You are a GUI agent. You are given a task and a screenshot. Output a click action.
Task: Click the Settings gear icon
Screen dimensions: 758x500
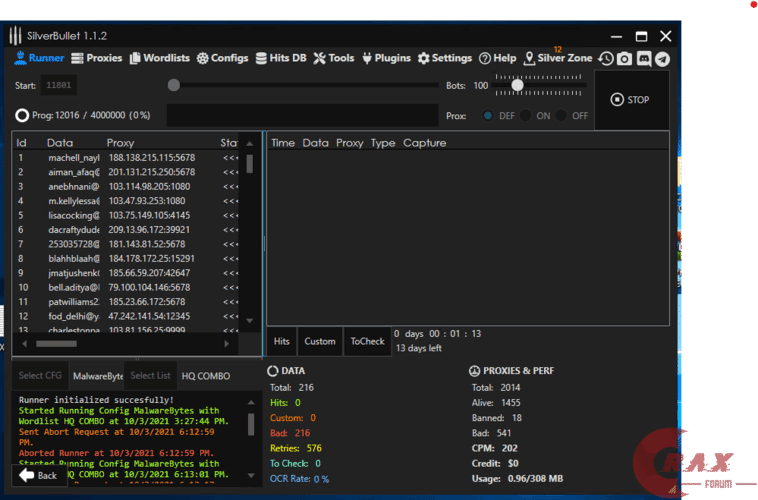(424, 58)
